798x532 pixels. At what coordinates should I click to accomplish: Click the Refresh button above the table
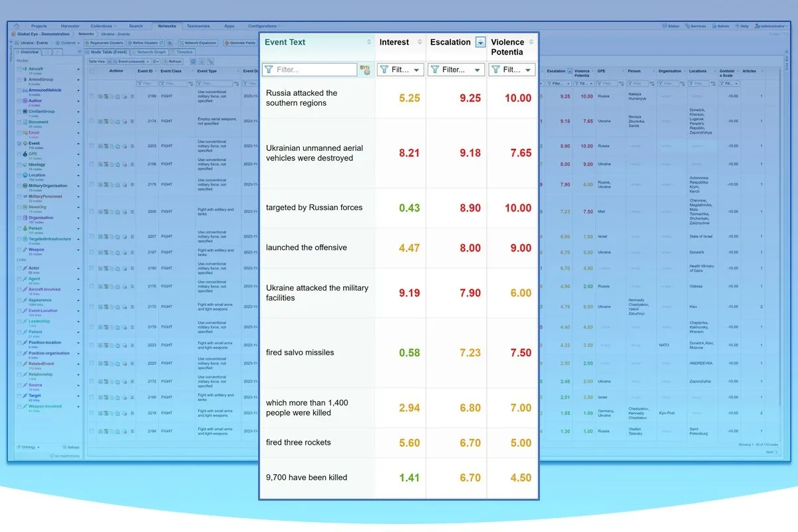(174, 61)
